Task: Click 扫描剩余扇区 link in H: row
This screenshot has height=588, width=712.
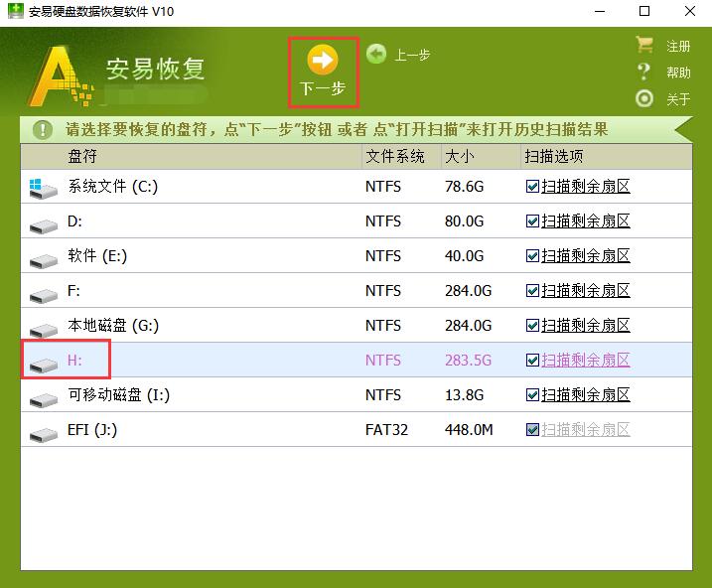Action: tap(586, 361)
